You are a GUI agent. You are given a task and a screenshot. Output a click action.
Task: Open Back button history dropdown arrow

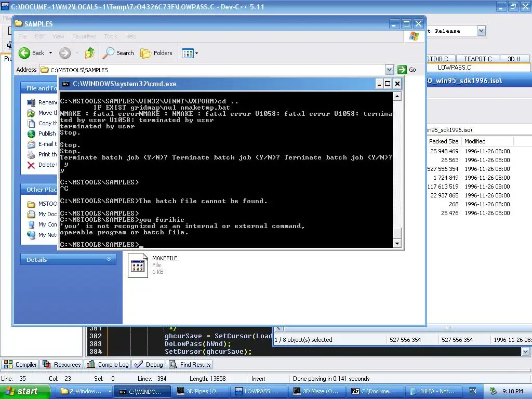tap(50, 53)
